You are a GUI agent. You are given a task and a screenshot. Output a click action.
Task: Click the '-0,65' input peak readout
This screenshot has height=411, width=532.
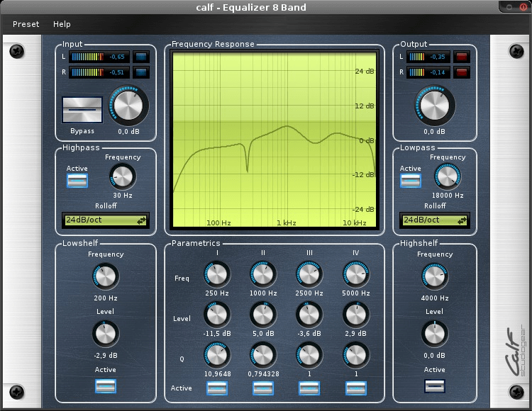(117, 57)
